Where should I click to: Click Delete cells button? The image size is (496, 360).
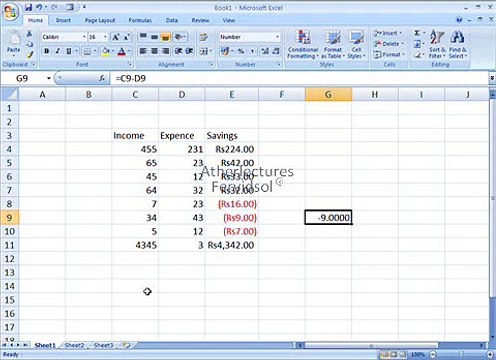click(388, 44)
